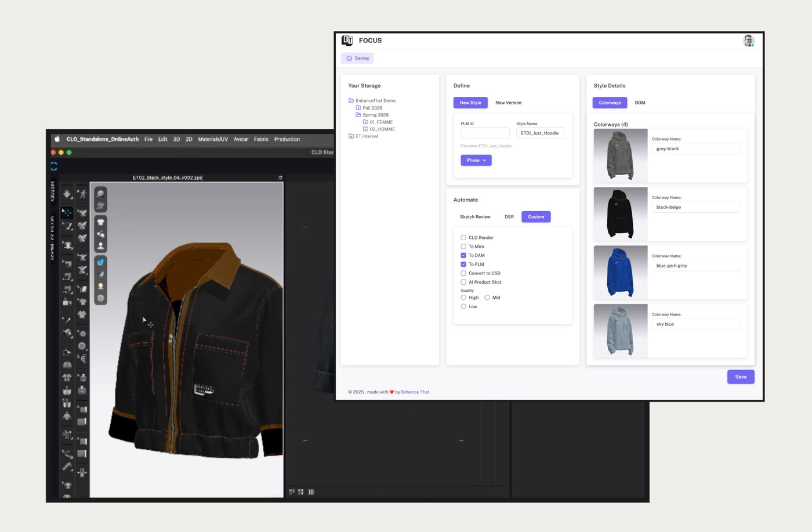The image size is (812, 532).
Task: Switch to the BOM tab
Action: 640,103
